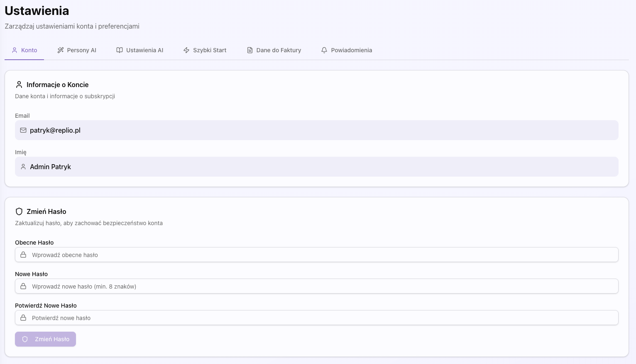The image size is (636, 364).
Task: Click the bell icon for Powiadomienia
Action: point(324,50)
